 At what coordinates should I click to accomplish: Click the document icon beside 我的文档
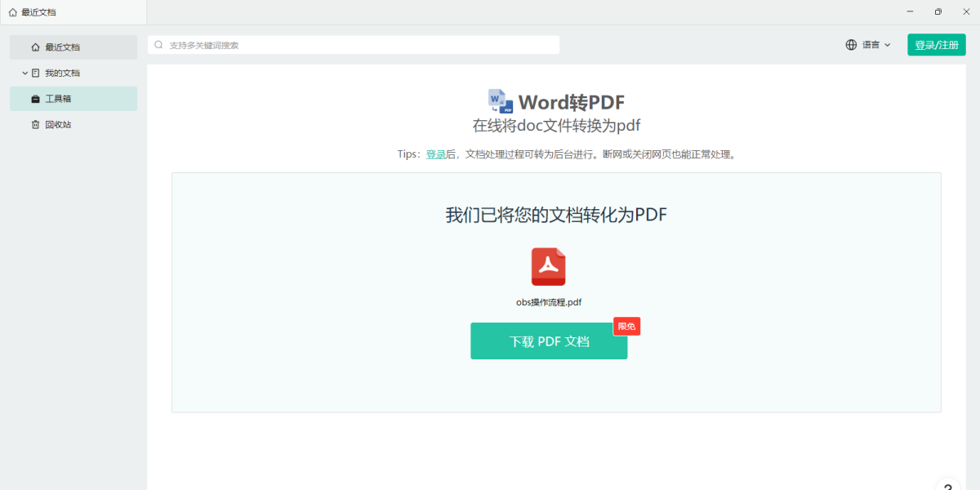pyautogui.click(x=35, y=73)
